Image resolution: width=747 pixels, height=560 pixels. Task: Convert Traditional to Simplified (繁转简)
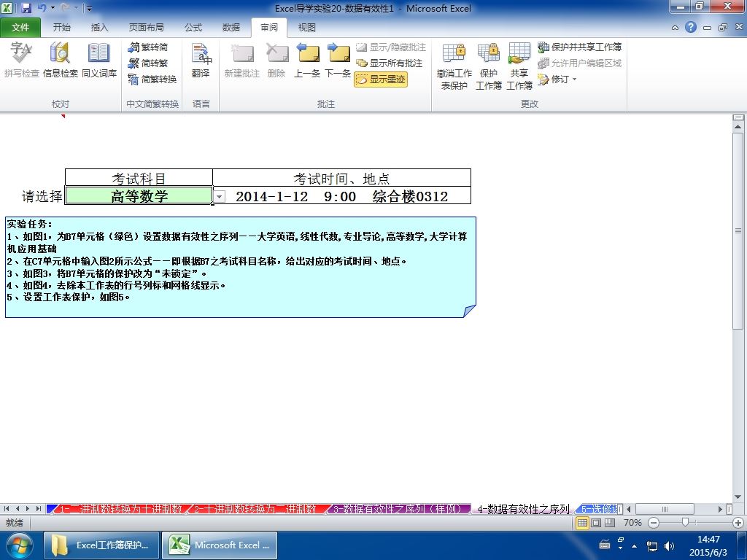coord(148,47)
